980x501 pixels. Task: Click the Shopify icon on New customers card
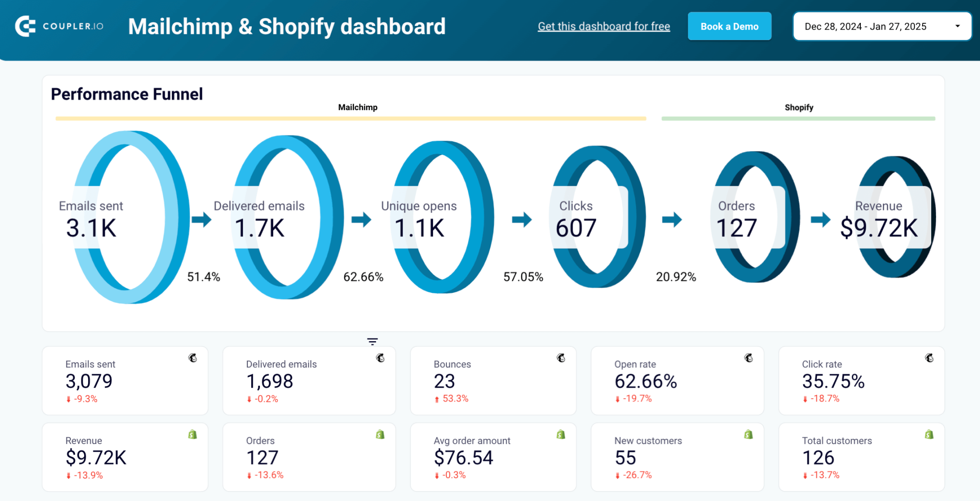749,434
